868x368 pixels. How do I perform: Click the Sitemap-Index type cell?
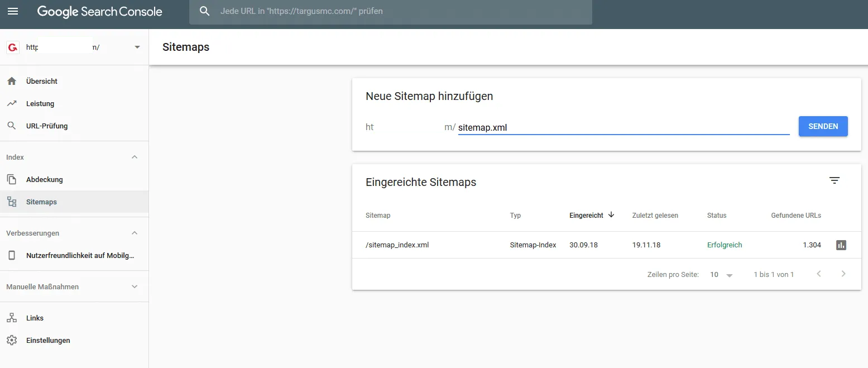pos(533,245)
